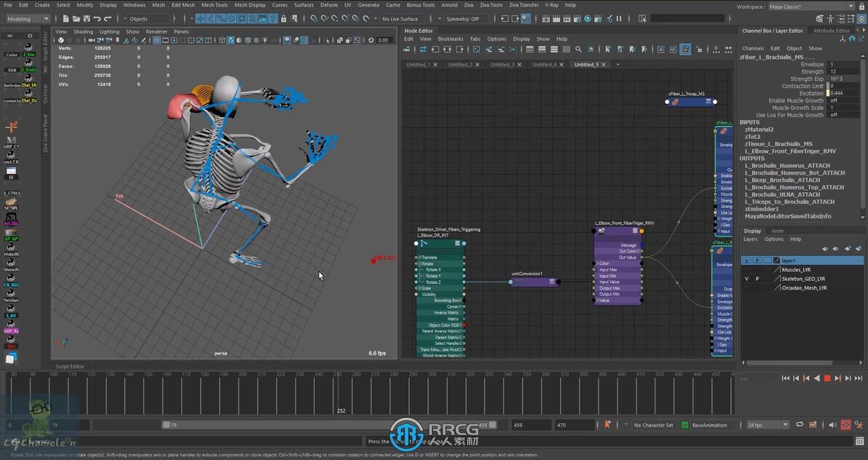
Task: Click the Save scene icon in the toolbar
Action: tap(87, 19)
